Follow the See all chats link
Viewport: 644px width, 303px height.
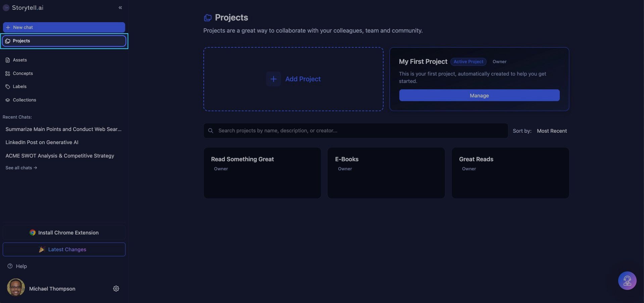(x=21, y=168)
